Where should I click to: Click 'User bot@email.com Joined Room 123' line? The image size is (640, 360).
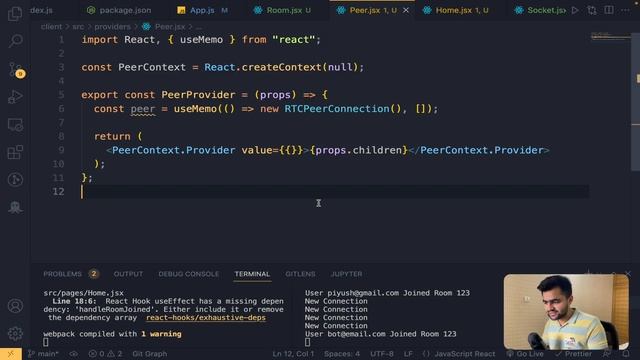pyautogui.click(x=380, y=334)
